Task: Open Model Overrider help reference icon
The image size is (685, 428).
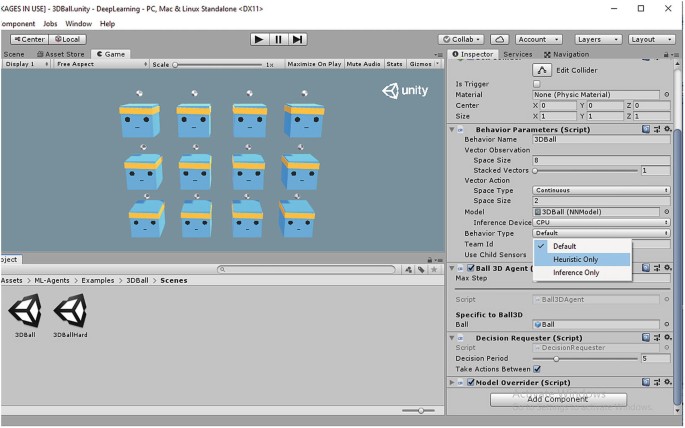Action: (x=646, y=382)
